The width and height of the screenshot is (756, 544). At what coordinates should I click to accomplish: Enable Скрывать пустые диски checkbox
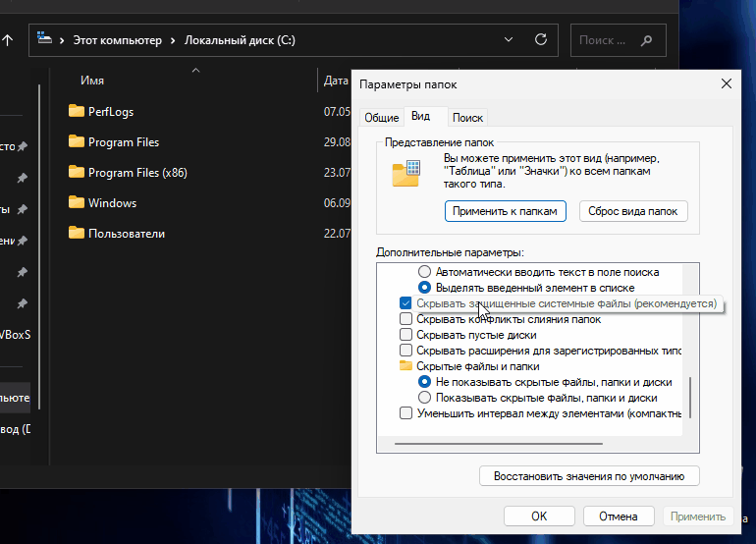[x=405, y=335]
